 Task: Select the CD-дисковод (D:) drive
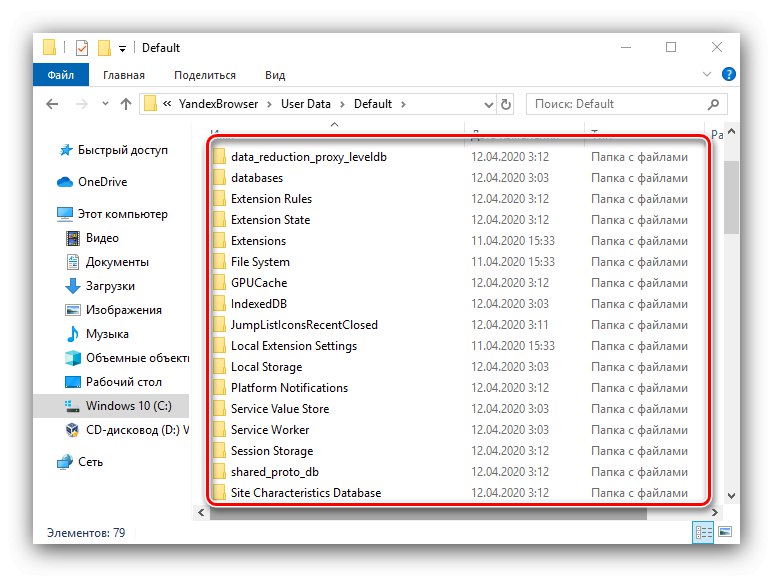[127, 430]
